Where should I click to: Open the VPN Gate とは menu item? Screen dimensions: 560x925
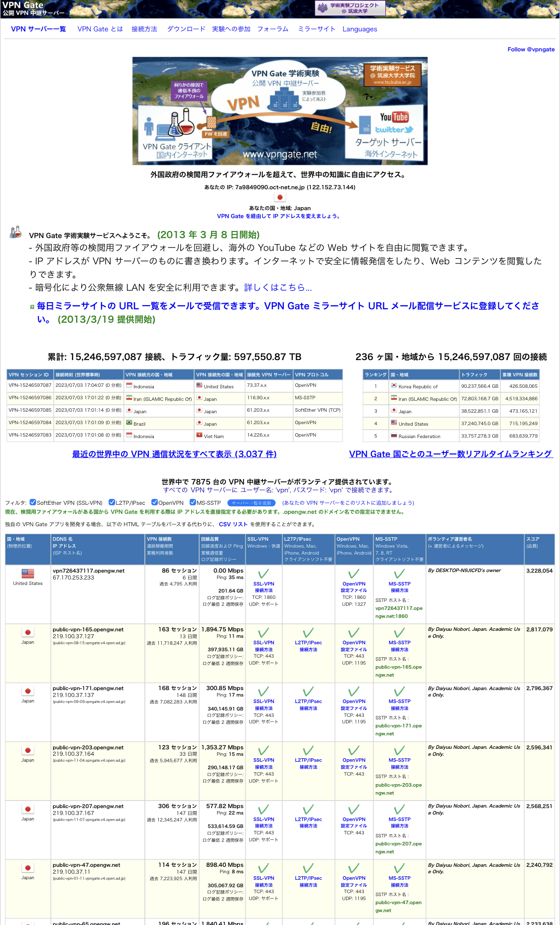coord(100,29)
